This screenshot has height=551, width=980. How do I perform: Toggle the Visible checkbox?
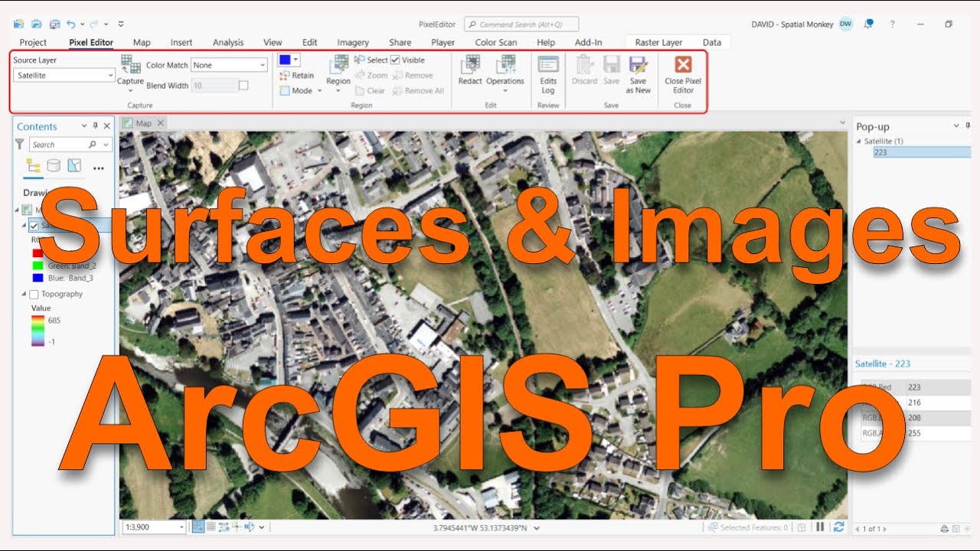click(x=395, y=60)
